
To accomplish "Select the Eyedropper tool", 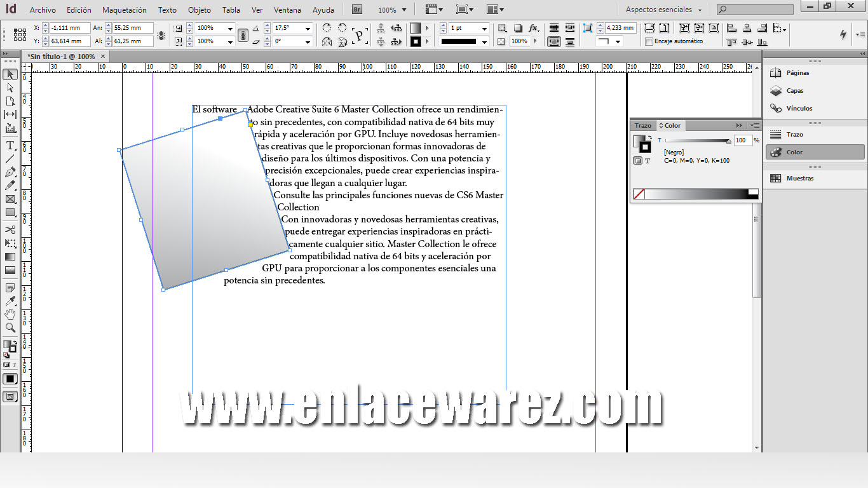I will [x=10, y=301].
